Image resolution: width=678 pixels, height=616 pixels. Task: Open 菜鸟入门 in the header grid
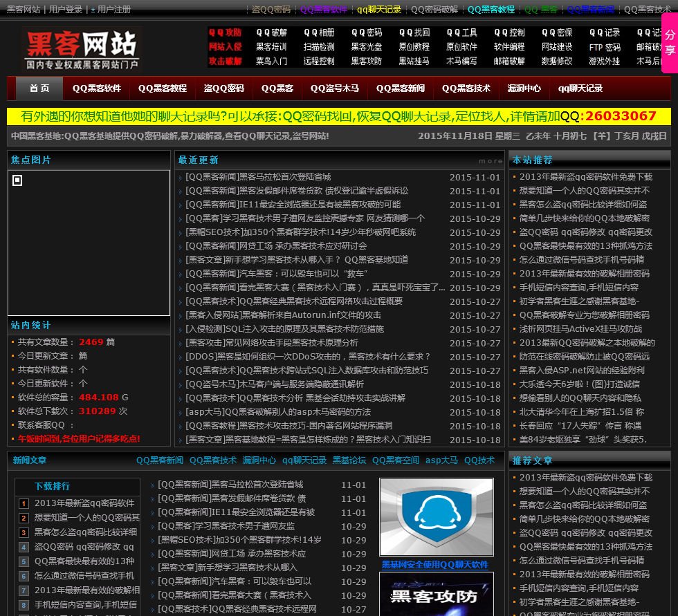(271, 61)
